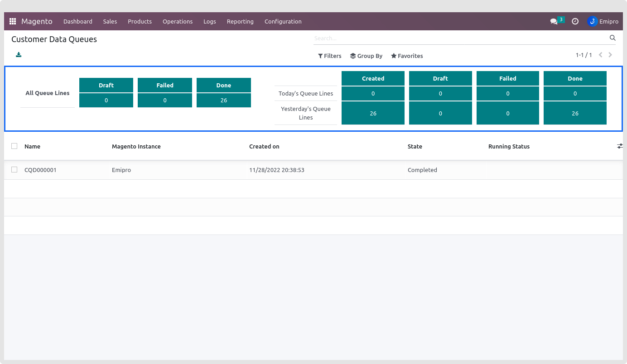Expand the Filters dropdown

[x=329, y=56]
